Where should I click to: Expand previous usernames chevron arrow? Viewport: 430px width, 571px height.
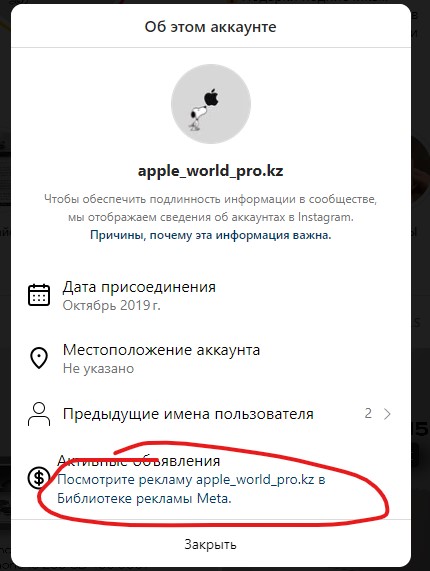click(x=387, y=414)
